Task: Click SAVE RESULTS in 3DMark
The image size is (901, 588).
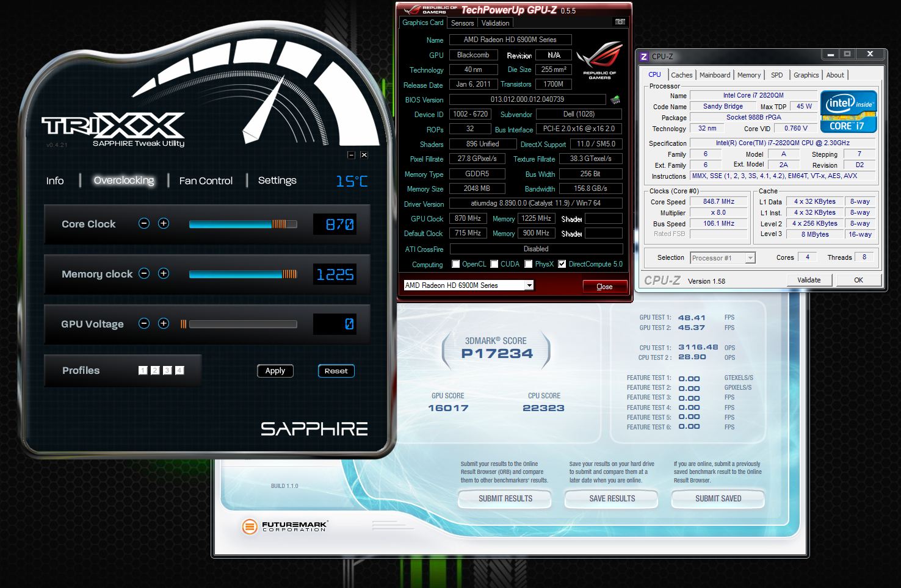Action: point(612,498)
